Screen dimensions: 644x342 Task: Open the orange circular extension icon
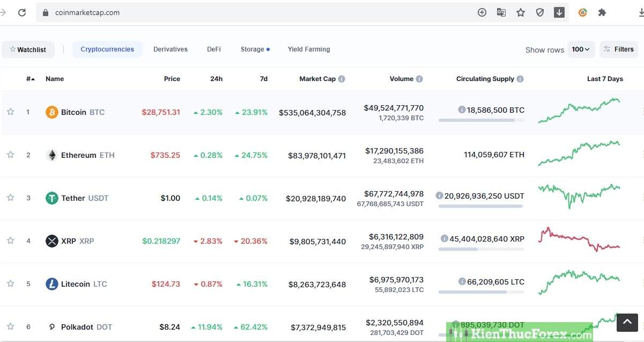click(x=583, y=12)
